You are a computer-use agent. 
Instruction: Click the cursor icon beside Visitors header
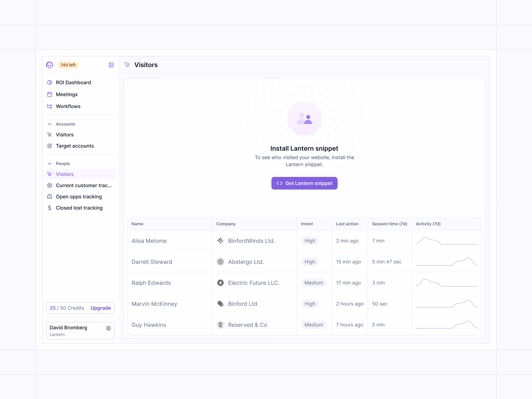(127, 65)
